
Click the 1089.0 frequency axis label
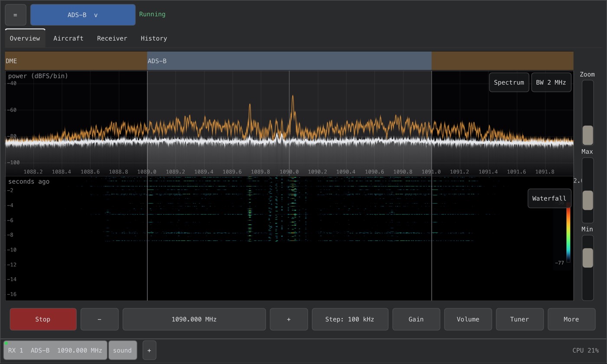[147, 172]
